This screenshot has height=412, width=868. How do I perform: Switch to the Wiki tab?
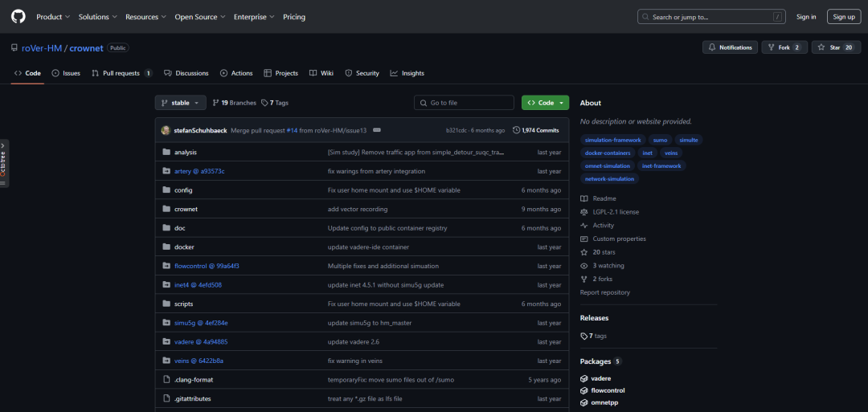click(321, 73)
